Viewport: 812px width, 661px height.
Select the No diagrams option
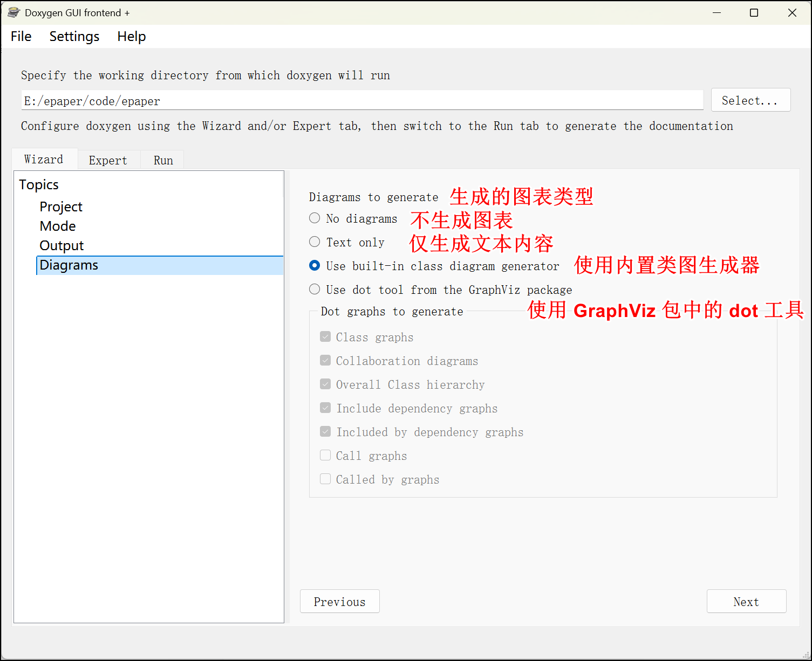click(315, 218)
